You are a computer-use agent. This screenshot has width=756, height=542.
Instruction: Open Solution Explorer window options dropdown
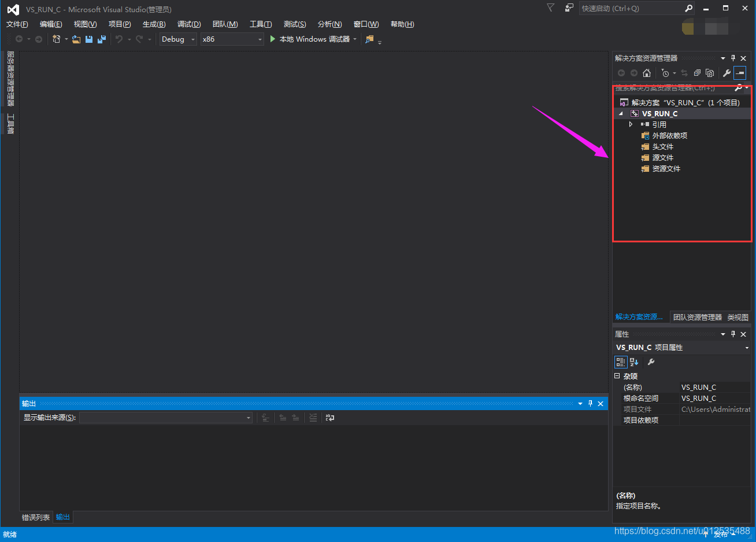pos(722,58)
